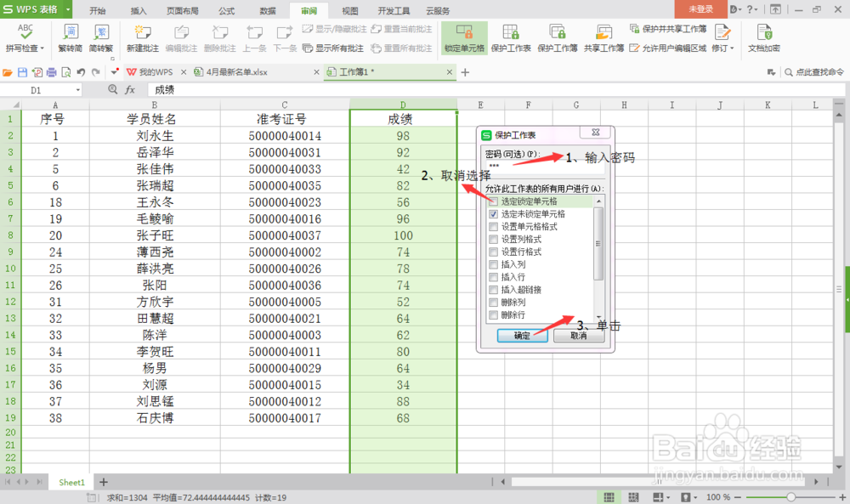Open the Name Box dropdown arrow
The height and width of the screenshot is (504, 850).
click(x=78, y=90)
